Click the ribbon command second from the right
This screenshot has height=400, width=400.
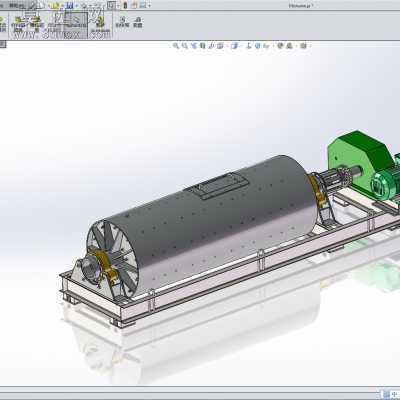pyautogui.click(x=122, y=23)
